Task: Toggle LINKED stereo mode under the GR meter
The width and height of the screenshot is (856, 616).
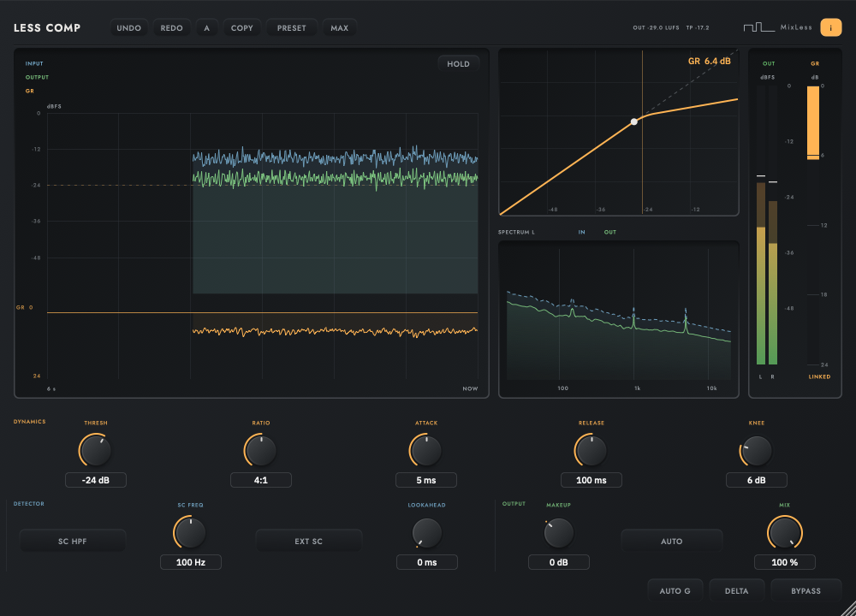Action: click(819, 376)
